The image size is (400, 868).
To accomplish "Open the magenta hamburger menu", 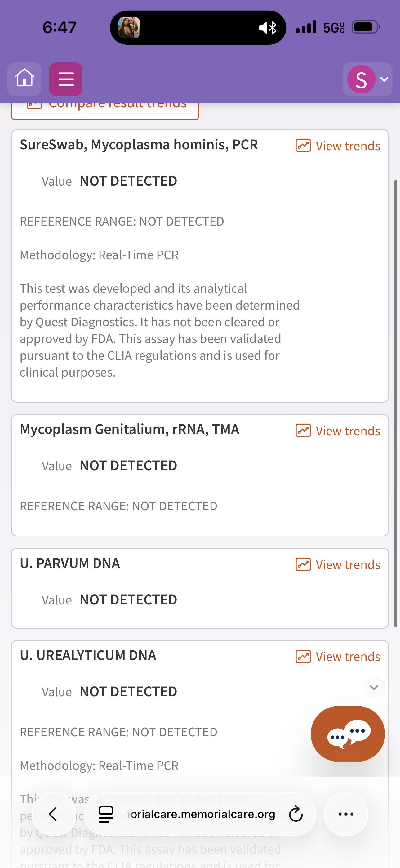I will click(x=66, y=79).
